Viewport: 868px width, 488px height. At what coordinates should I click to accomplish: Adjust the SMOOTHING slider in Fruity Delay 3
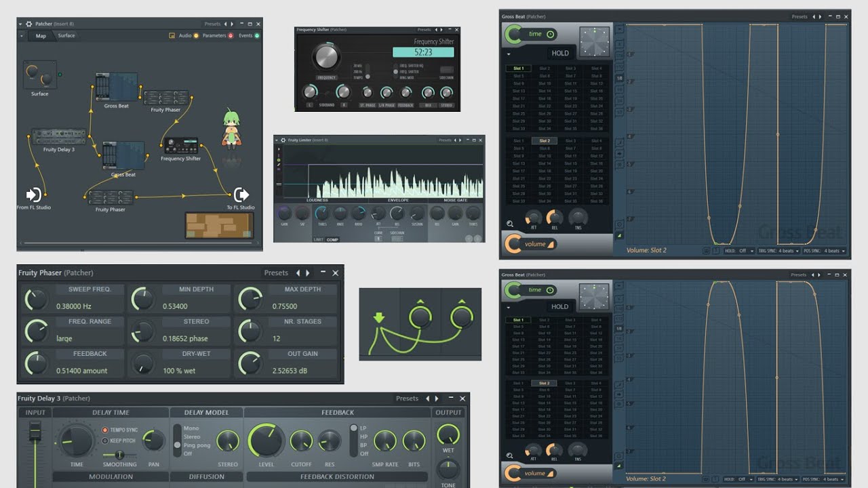tap(119, 455)
